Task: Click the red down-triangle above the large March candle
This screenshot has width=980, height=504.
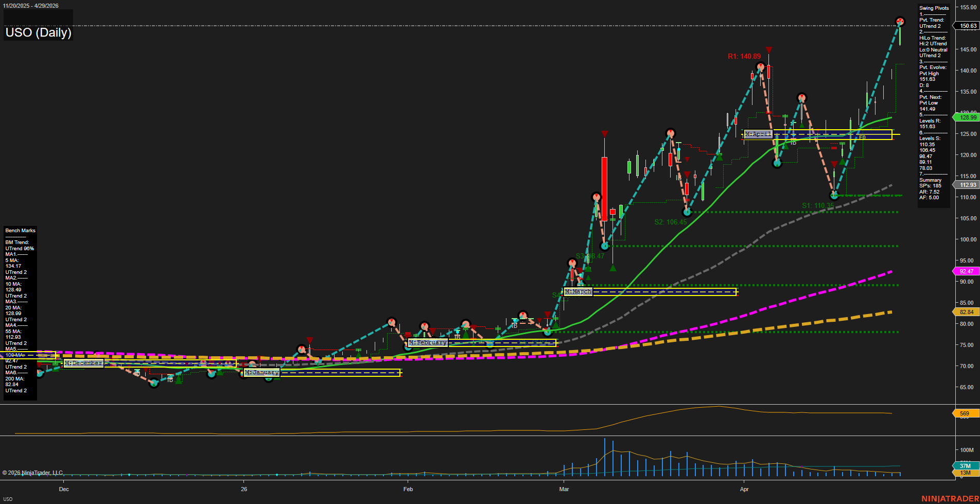Action: click(604, 134)
